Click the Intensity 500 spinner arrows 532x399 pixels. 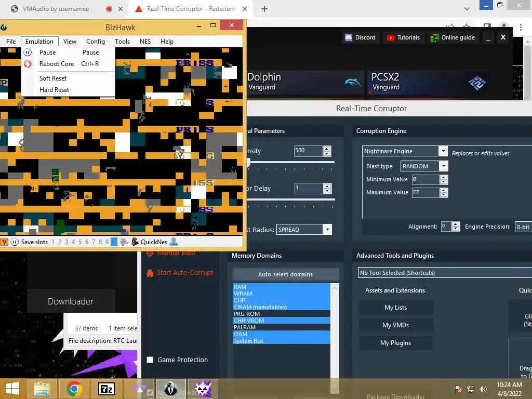327,151
